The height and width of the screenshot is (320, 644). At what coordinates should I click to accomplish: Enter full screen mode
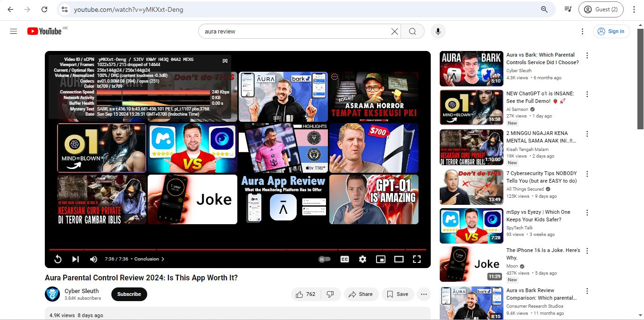(417, 259)
